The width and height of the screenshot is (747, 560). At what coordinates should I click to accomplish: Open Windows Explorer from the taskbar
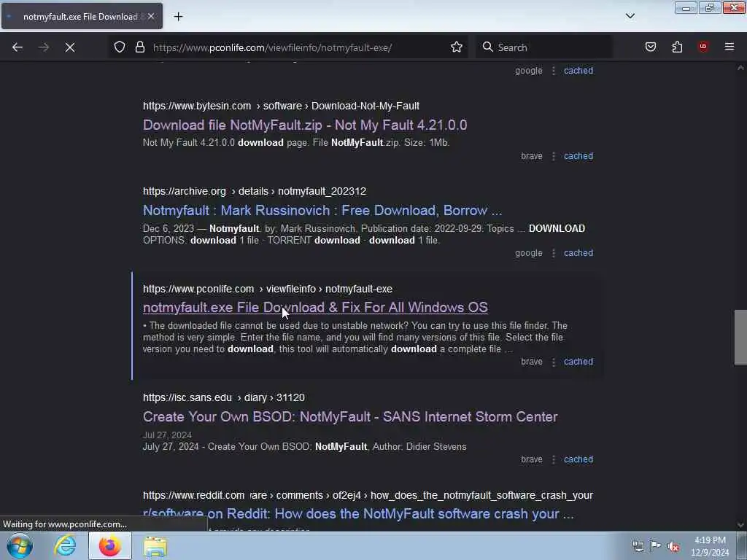[x=155, y=546]
